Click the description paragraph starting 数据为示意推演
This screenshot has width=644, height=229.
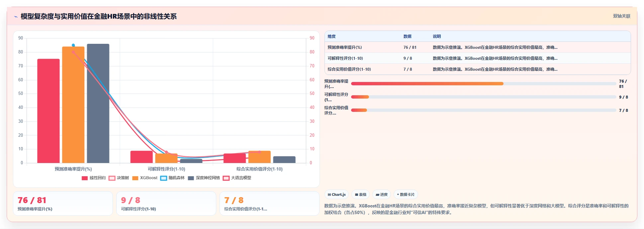point(477,209)
